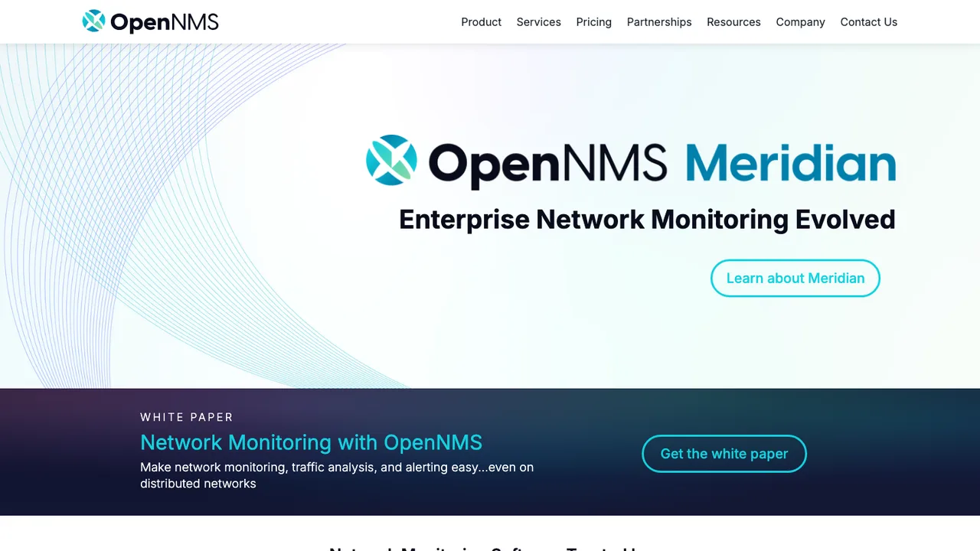
Task: Open the Services menu
Action: tap(538, 22)
